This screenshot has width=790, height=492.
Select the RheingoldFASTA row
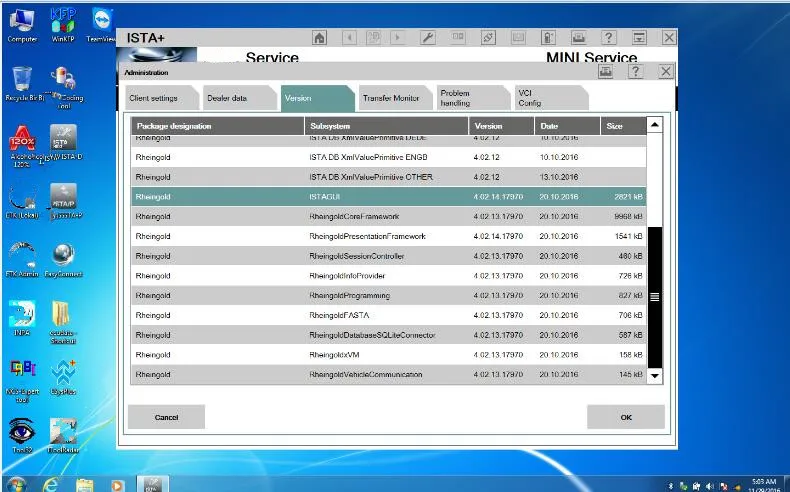[388, 315]
